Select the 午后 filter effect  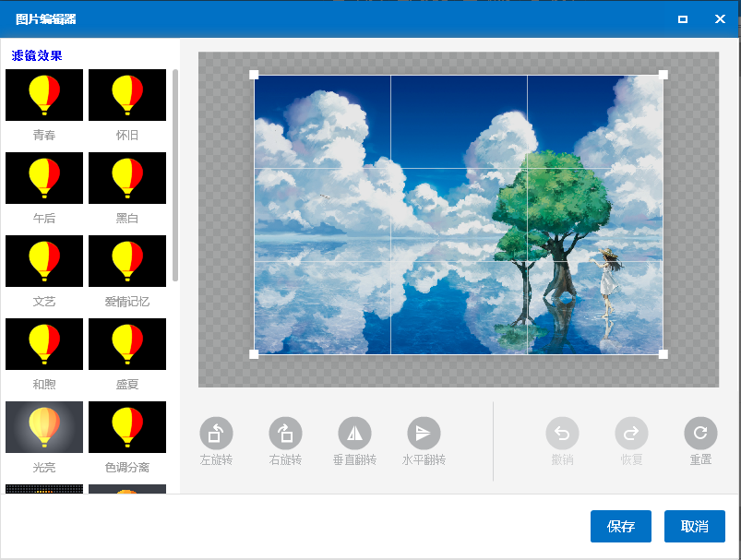coord(44,178)
